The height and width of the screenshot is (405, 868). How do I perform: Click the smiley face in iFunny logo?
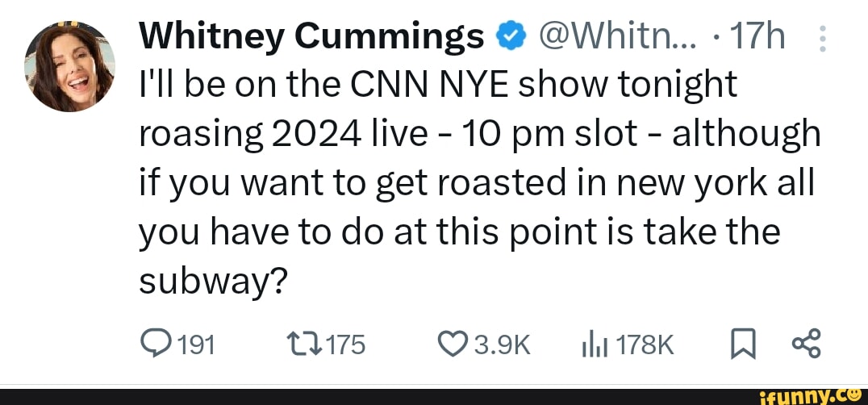(x=856, y=394)
